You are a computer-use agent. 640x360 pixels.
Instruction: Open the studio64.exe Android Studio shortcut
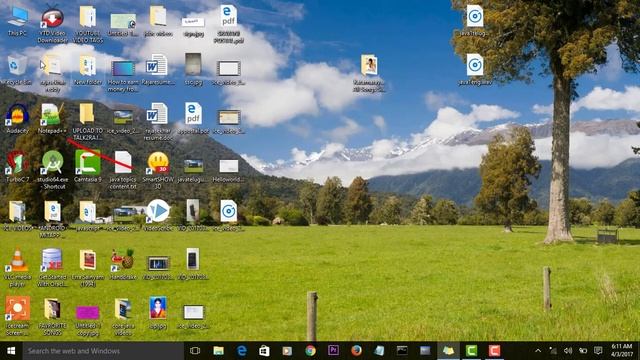pos(52,170)
